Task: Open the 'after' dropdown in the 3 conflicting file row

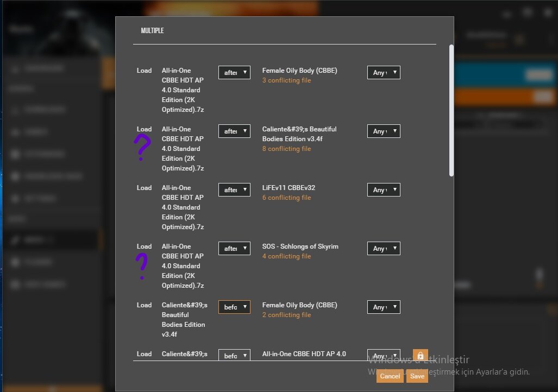Action: point(234,73)
